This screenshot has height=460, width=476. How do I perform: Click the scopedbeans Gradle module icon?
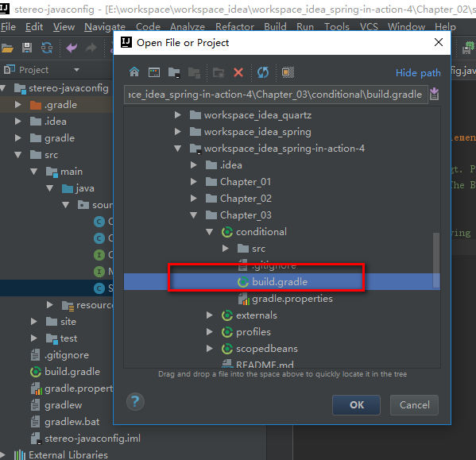[227, 349]
